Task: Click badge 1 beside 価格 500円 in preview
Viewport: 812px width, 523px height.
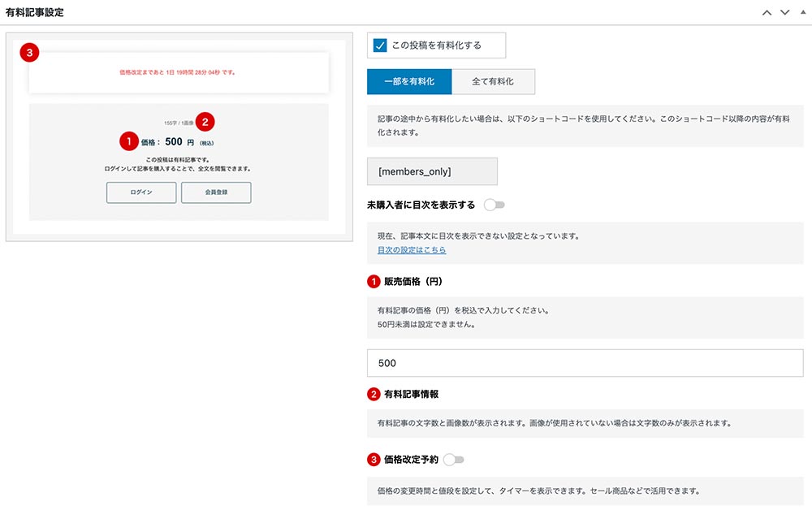Action: tap(128, 141)
